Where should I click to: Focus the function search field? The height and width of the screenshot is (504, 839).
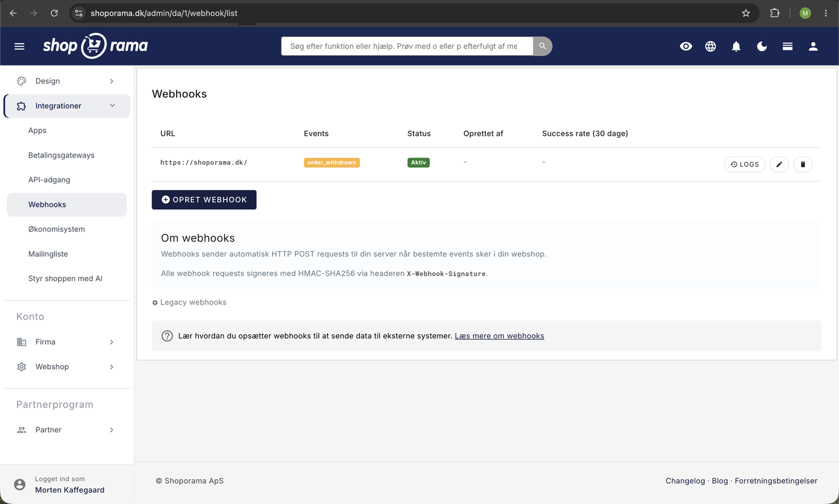[x=407, y=46]
